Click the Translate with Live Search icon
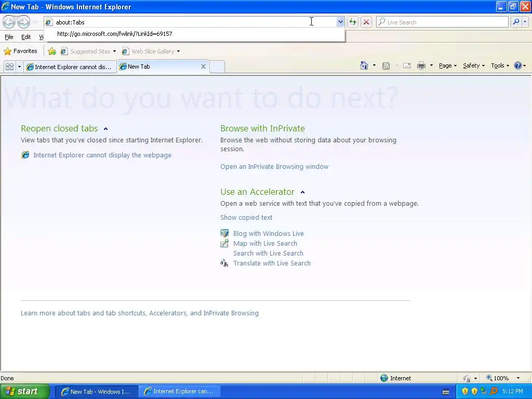 (x=224, y=263)
